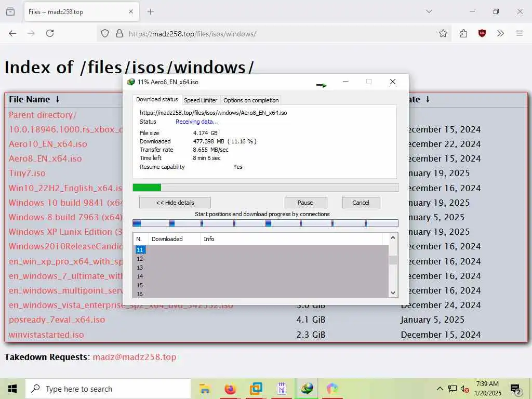The height and width of the screenshot is (399, 532).
Task: Select connection row 16
Action: 261,294
